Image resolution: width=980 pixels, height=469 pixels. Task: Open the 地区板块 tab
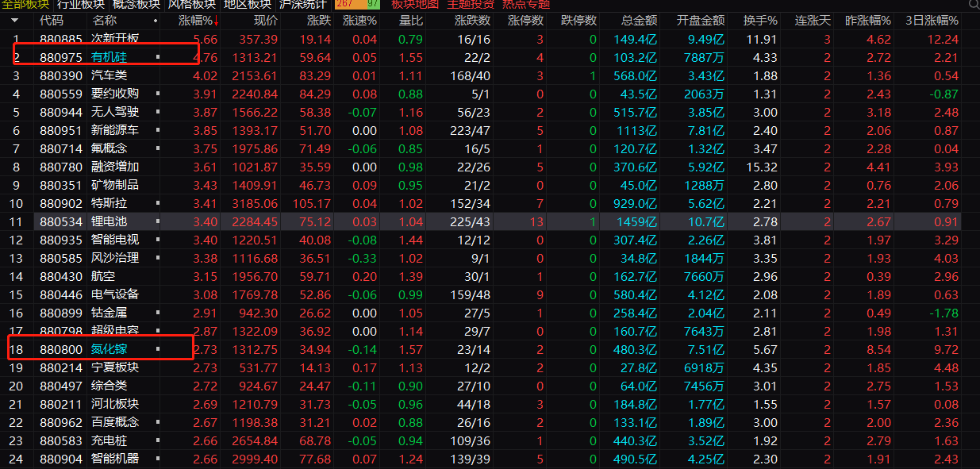point(247,4)
